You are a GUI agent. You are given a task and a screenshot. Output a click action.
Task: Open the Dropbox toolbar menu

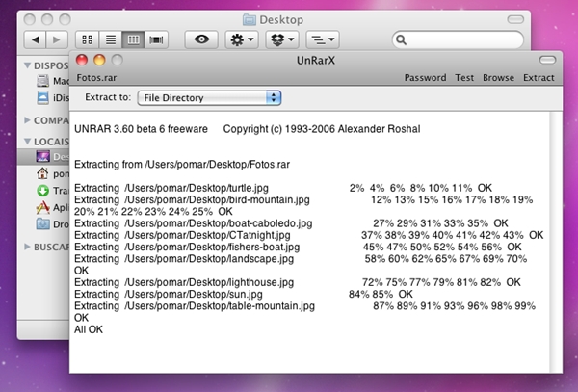282,39
